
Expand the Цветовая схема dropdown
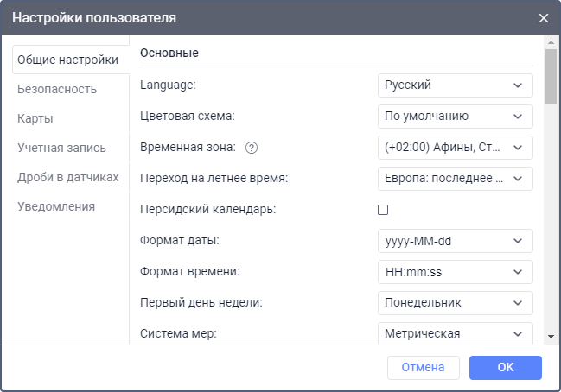(x=456, y=116)
